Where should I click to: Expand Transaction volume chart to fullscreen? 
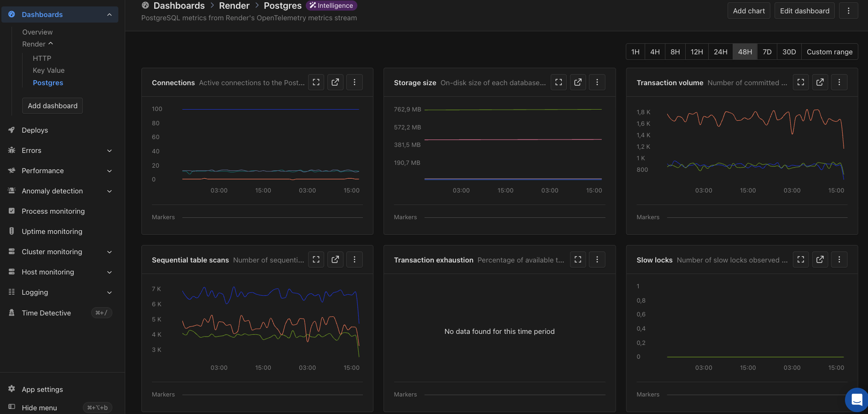pos(801,82)
